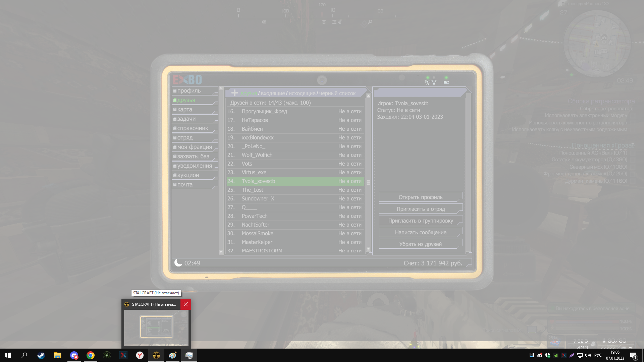Select friend НеТарасов in list
This screenshot has width=644, height=362.
295,120
